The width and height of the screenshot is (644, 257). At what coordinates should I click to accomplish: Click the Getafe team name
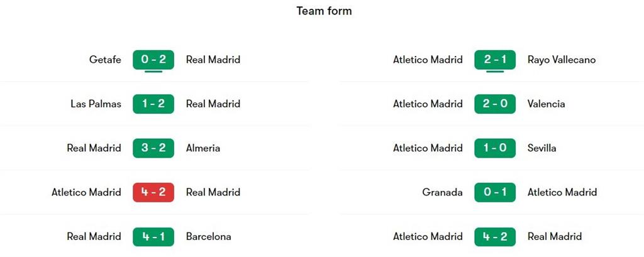105,60
